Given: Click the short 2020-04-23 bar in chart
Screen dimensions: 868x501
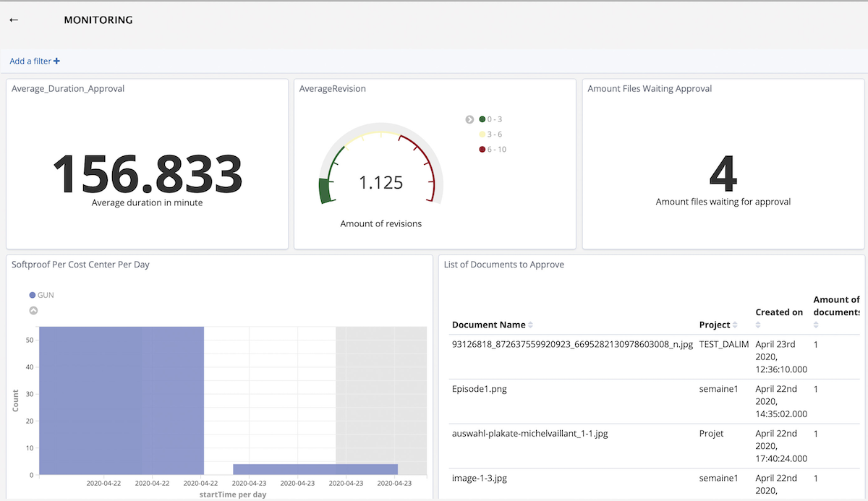Looking at the screenshot, I should click(315, 469).
